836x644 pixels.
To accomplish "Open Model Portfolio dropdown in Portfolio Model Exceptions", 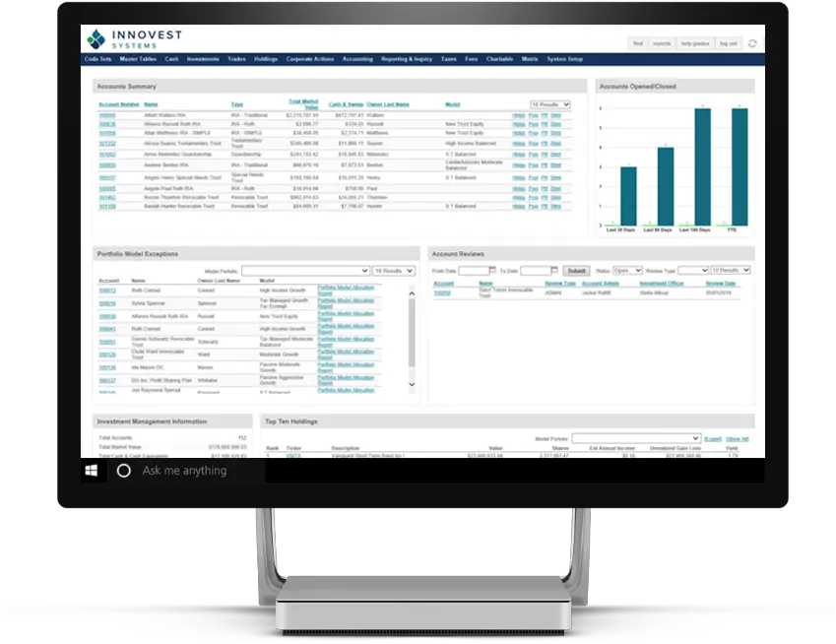I will click(x=305, y=271).
